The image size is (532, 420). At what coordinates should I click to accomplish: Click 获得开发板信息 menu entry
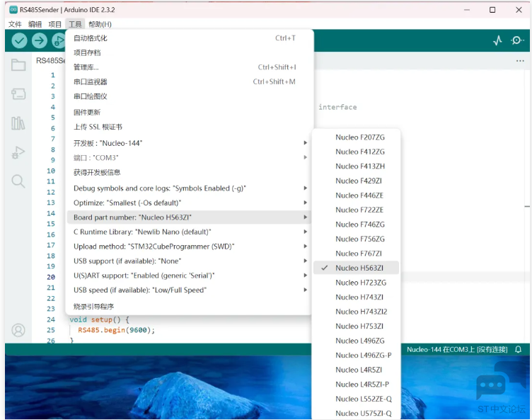pos(189,172)
